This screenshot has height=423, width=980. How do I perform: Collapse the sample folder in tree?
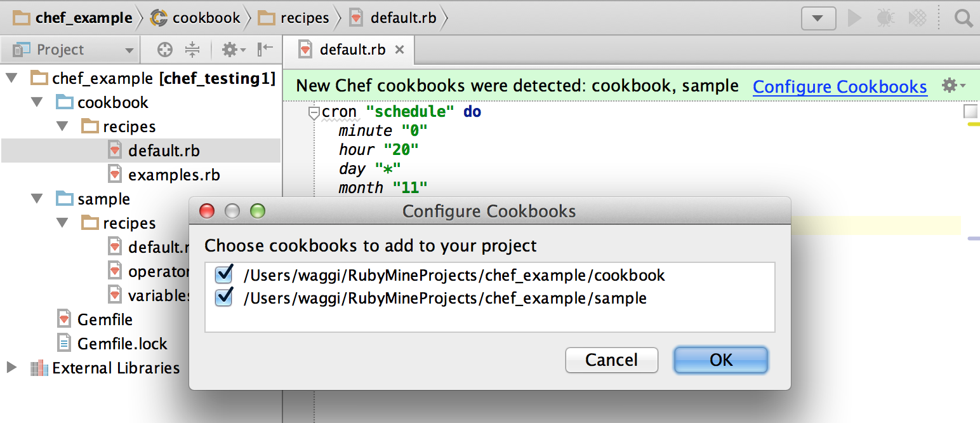pos(37,199)
